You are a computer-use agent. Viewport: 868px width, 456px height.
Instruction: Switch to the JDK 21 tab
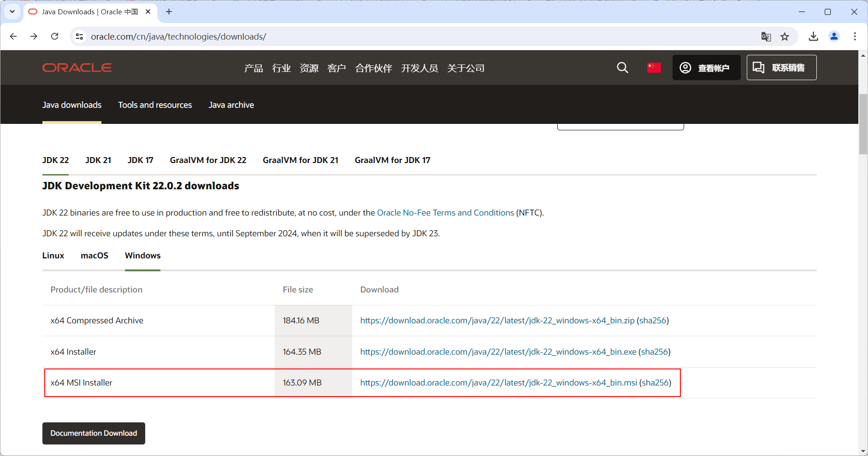click(x=98, y=160)
